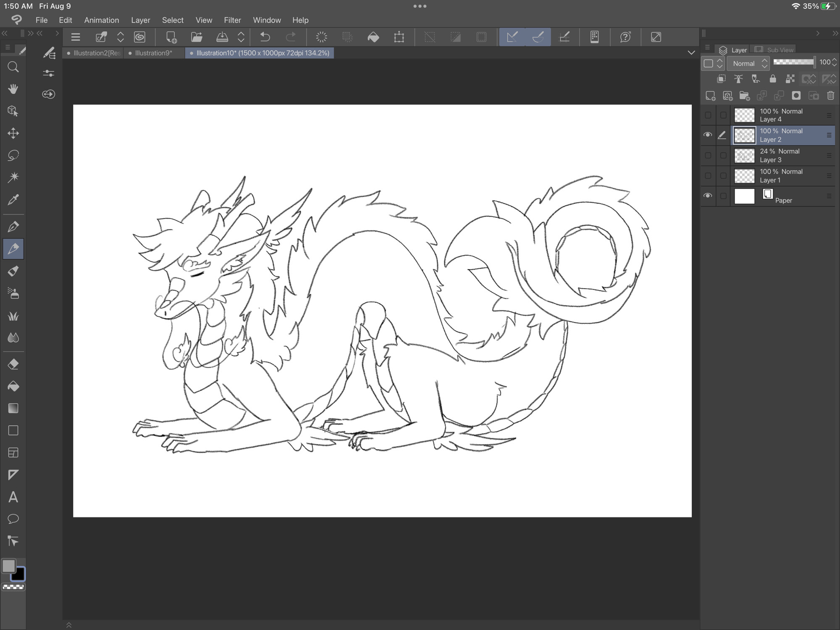
Task: Click the Undo arrow in command bar
Action: click(265, 37)
